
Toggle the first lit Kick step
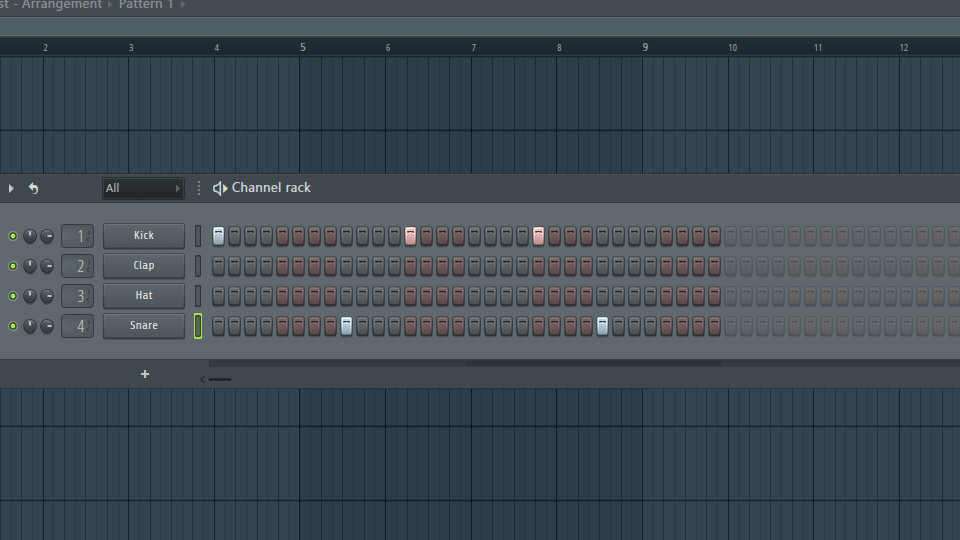pos(219,236)
